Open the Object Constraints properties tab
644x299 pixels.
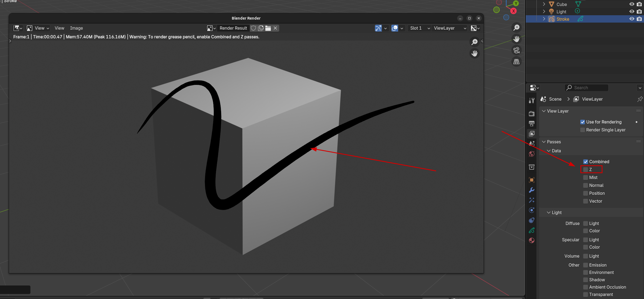point(532,220)
